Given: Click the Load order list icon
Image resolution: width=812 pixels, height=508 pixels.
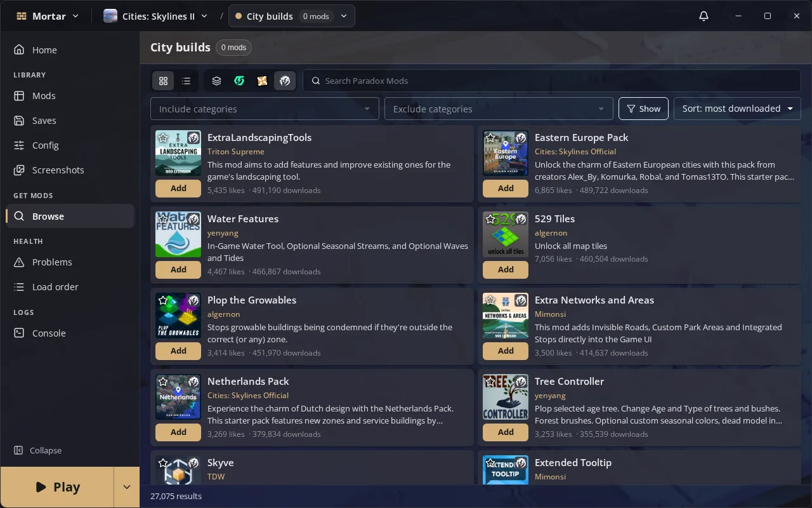Looking at the screenshot, I should coord(19,286).
